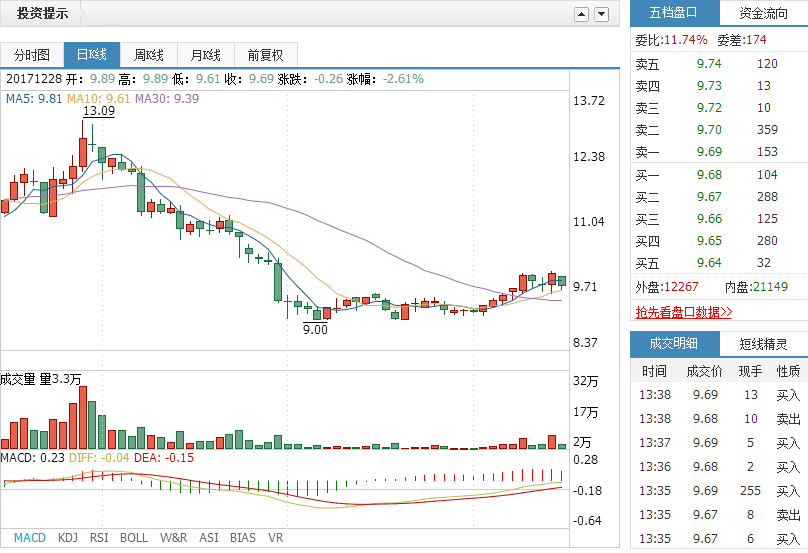Open the 周K线 weekly chart tab
808x553 pixels.
[x=148, y=55]
